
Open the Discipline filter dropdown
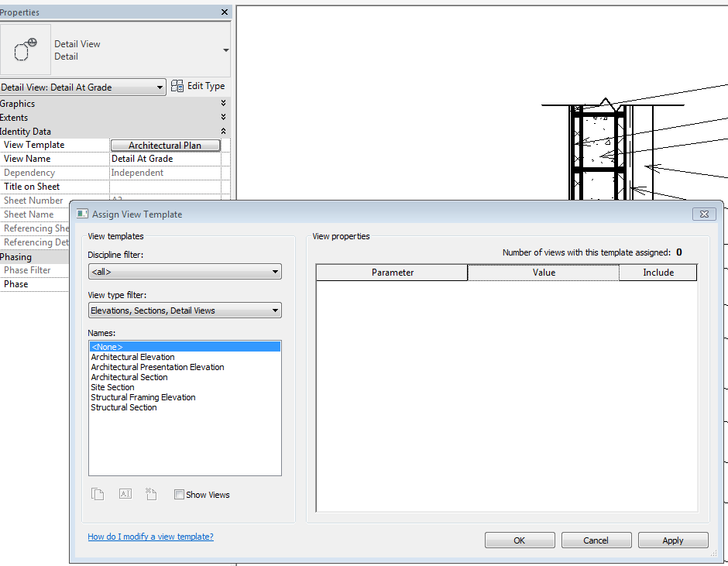tap(185, 272)
